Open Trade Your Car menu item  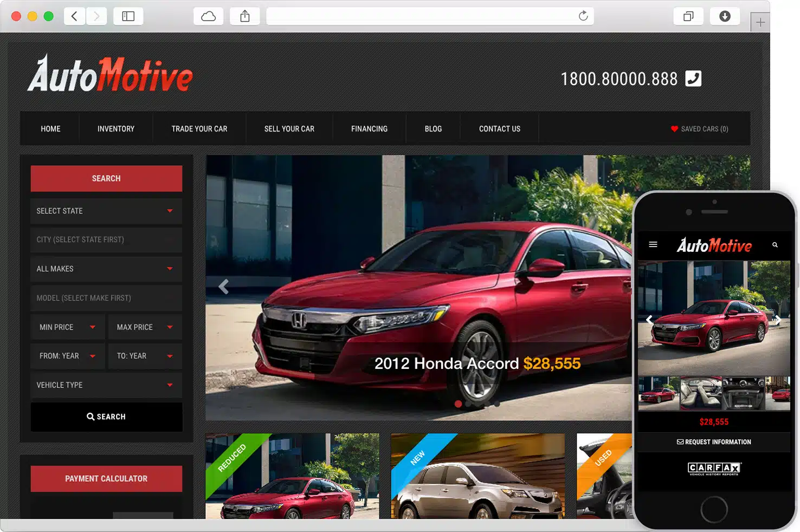(x=199, y=129)
